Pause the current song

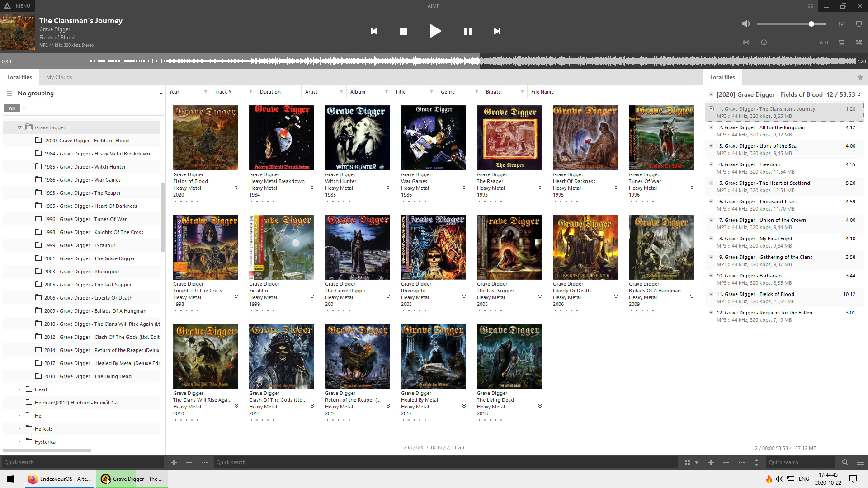tap(468, 31)
